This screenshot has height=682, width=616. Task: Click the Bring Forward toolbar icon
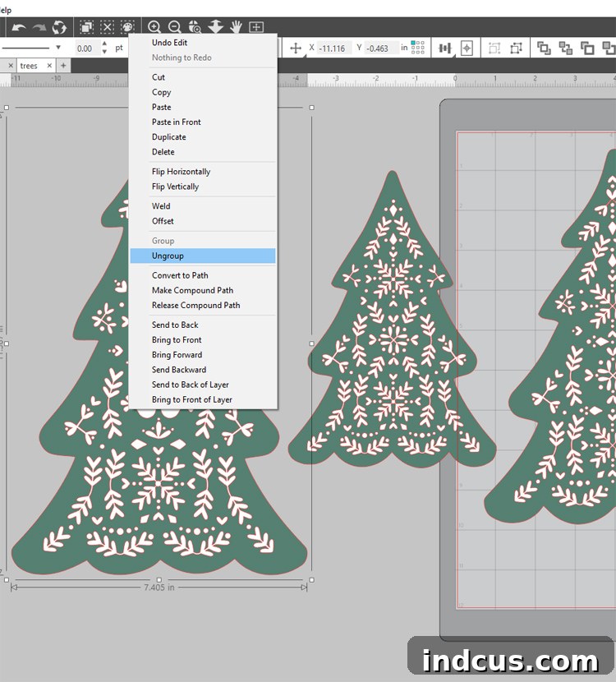coord(587,48)
